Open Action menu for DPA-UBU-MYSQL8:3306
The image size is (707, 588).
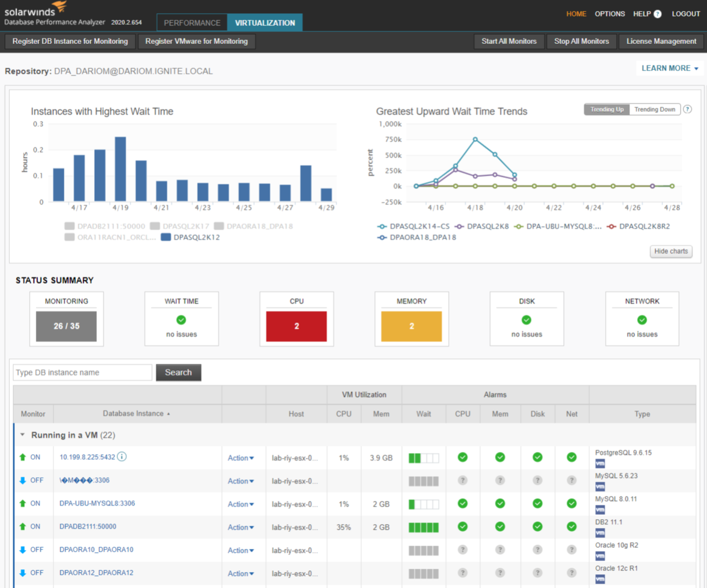tap(241, 504)
